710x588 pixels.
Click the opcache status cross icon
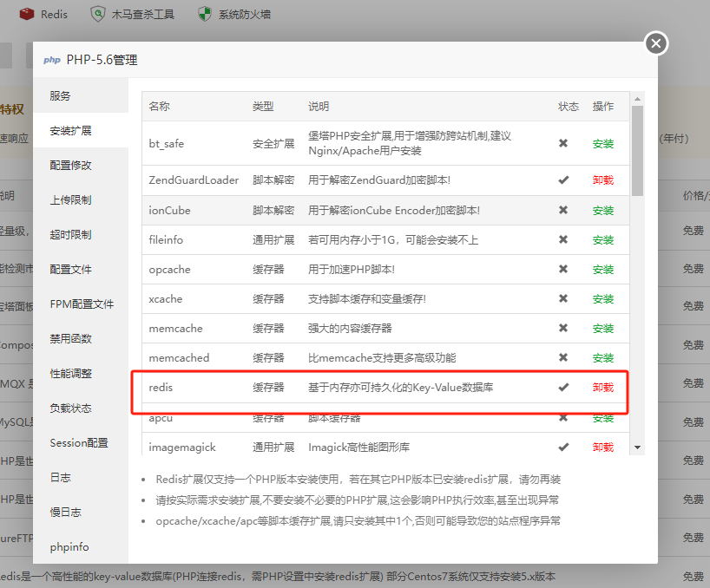[x=563, y=269]
